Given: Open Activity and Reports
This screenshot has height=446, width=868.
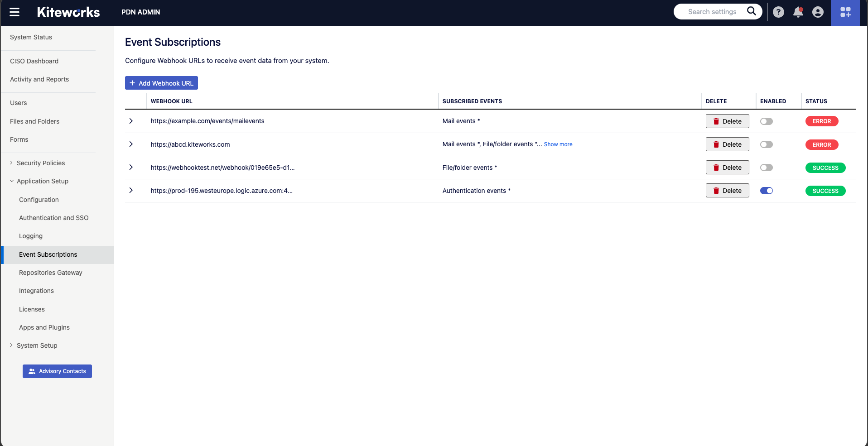Looking at the screenshot, I should [x=39, y=79].
